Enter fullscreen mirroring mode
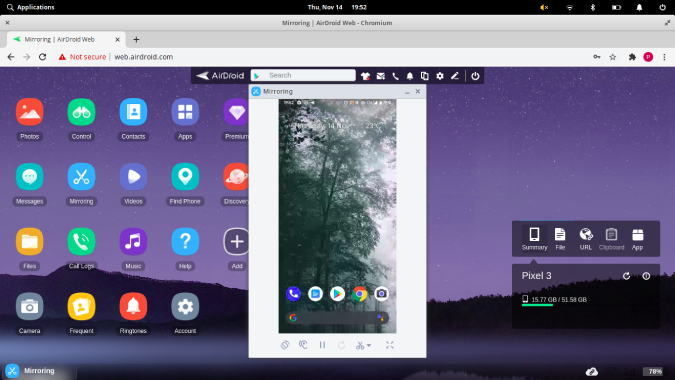 click(390, 345)
